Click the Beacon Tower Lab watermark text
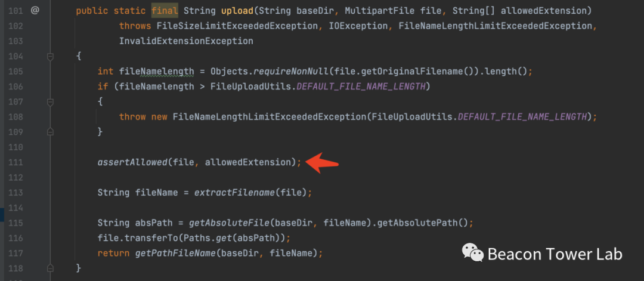644x281 pixels. pos(555,254)
